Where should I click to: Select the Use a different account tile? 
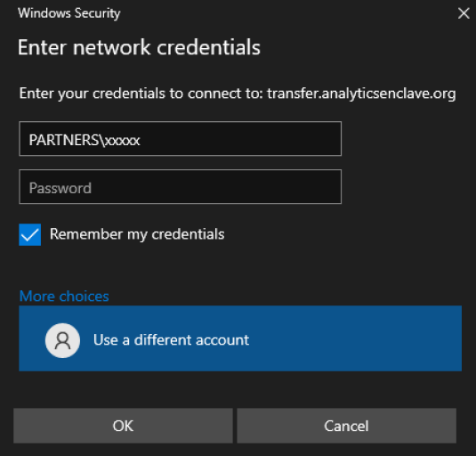(240, 338)
